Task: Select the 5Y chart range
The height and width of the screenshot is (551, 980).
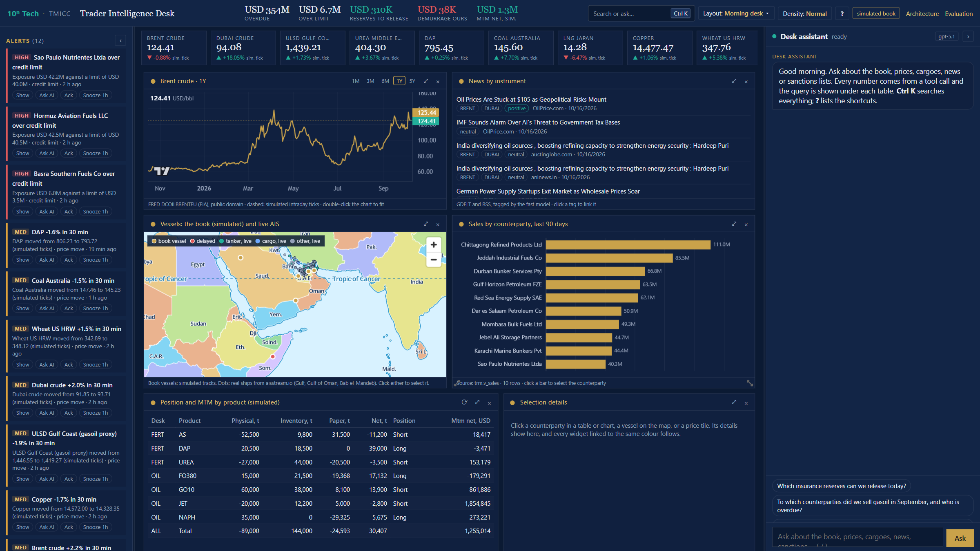Action: point(412,81)
